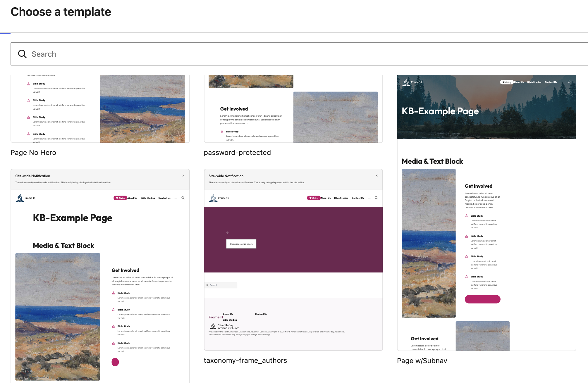Click Search field in taxonomy-frame_authors preview

[221, 285]
